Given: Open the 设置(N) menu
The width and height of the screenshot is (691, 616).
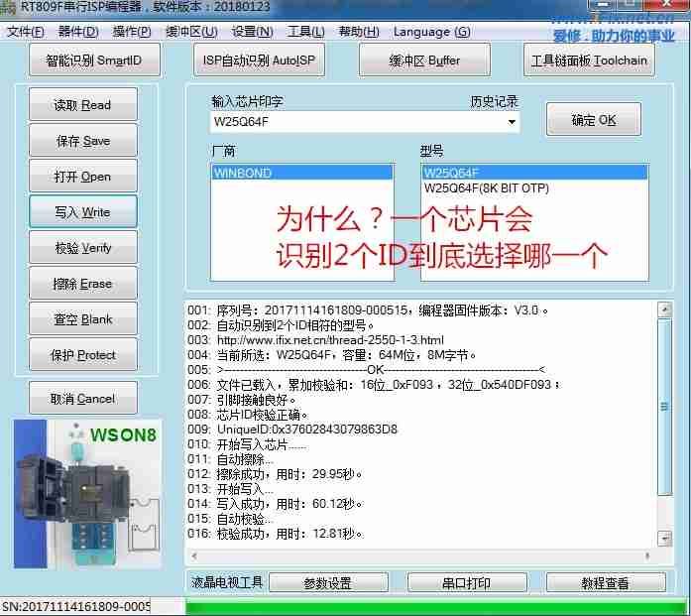Looking at the screenshot, I should coord(252,32).
